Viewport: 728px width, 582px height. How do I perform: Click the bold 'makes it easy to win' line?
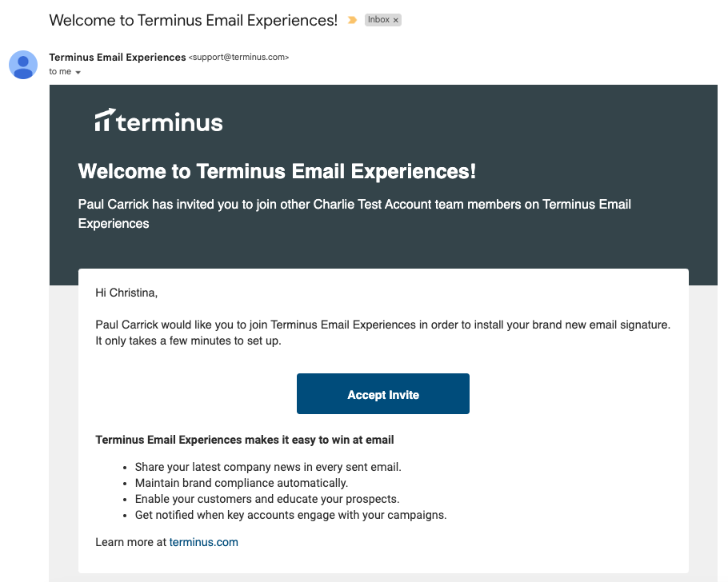click(245, 440)
